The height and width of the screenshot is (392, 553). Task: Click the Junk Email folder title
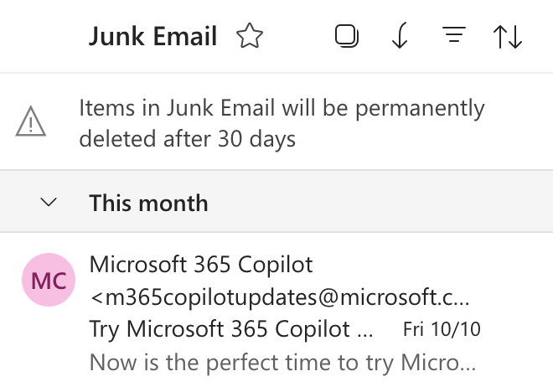coord(152,36)
